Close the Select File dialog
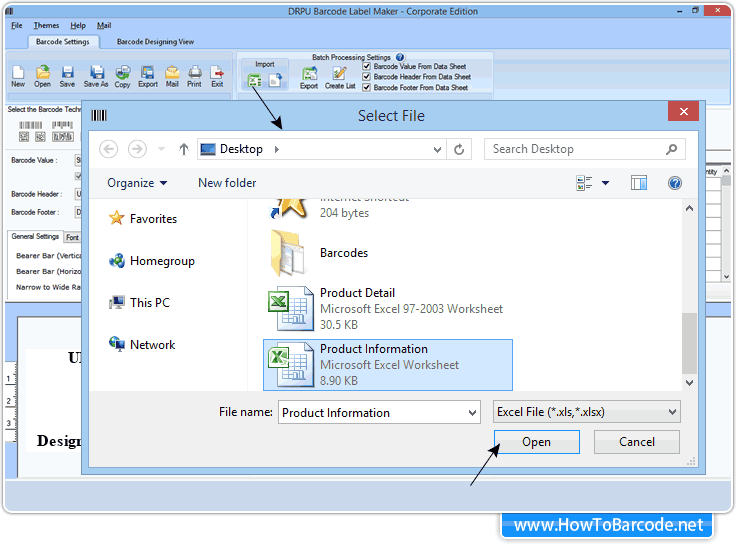736x545 pixels. tap(684, 111)
